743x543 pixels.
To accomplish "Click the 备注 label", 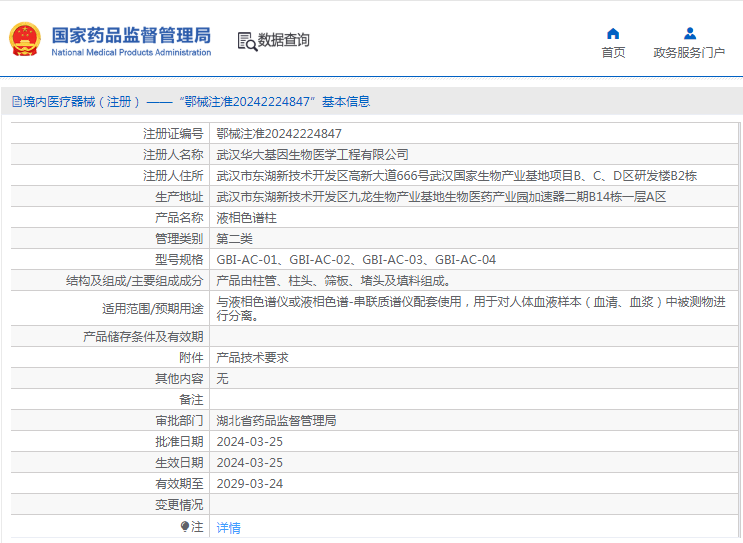I will coord(191,400).
